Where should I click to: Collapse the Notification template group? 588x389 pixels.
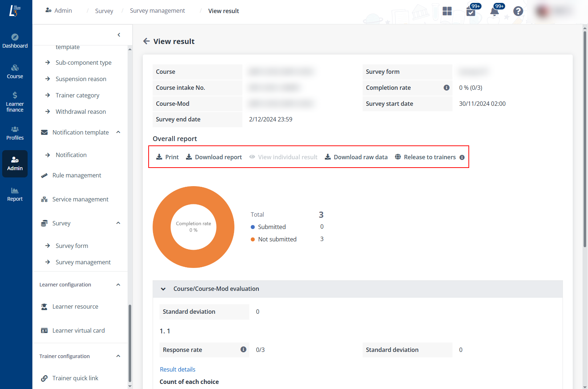118,132
